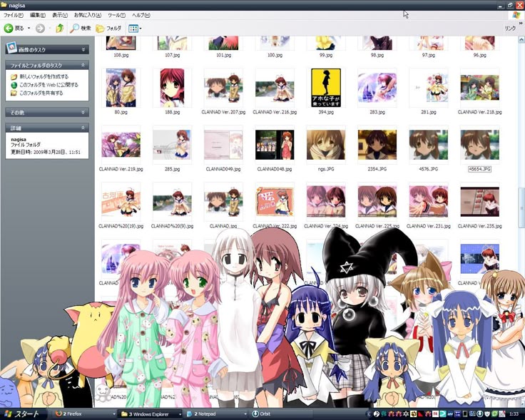Screen dimensions: 525x420
Task: Open Back button history dropdown arrow
Action: tap(29, 29)
